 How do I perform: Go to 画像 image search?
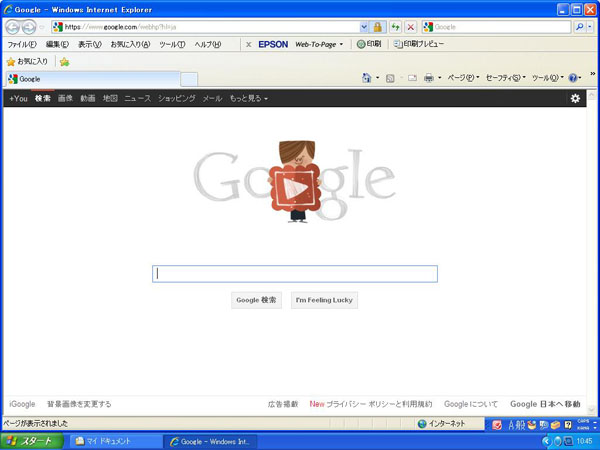pyautogui.click(x=65, y=98)
